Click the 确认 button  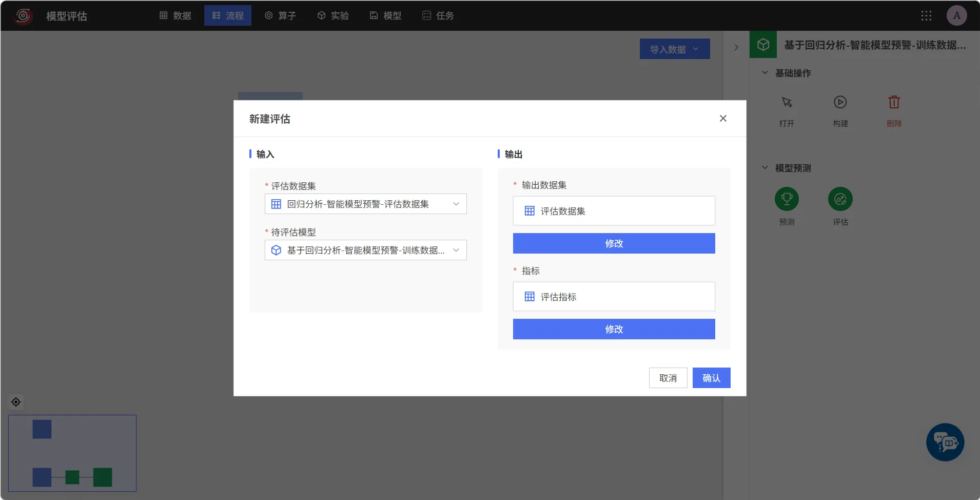pyautogui.click(x=712, y=378)
